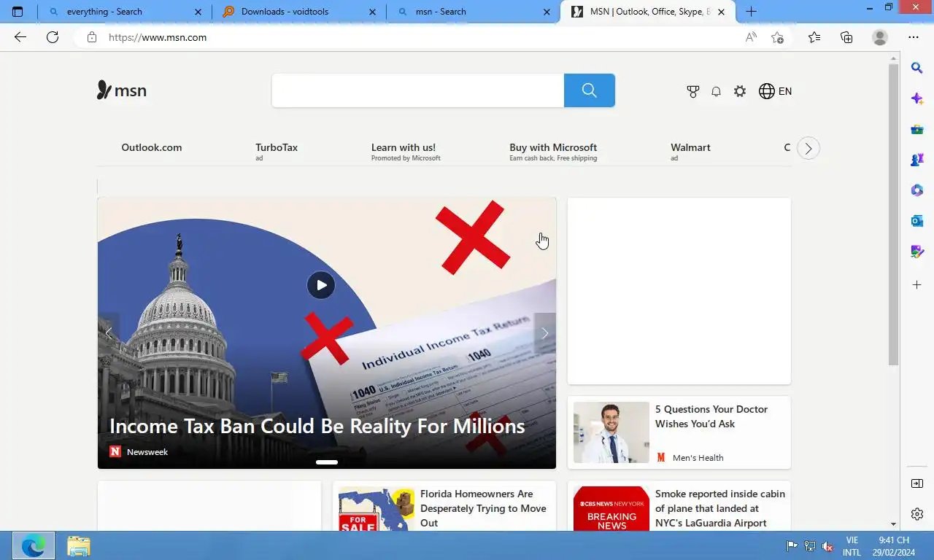Open the Outlook.com quick link
The height and width of the screenshot is (560, 934).
click(x=152, y=147)
